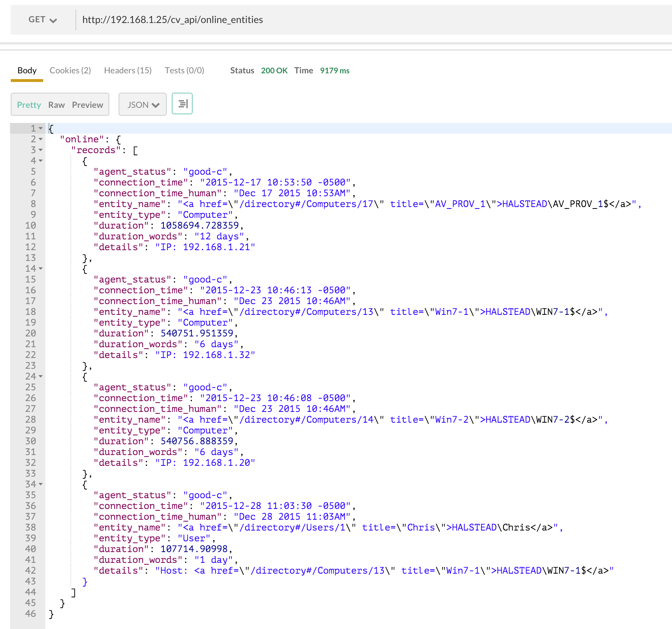Collapse the fourth record at line 34
The height and width of the screenshot is (629, 672).
(x=41, y=484)
